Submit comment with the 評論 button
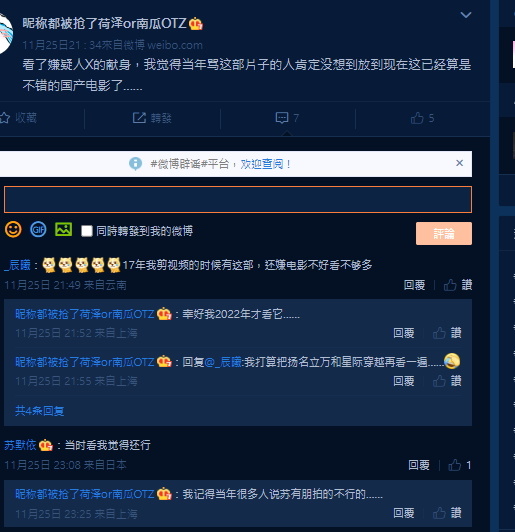 (x=444, y=233)
